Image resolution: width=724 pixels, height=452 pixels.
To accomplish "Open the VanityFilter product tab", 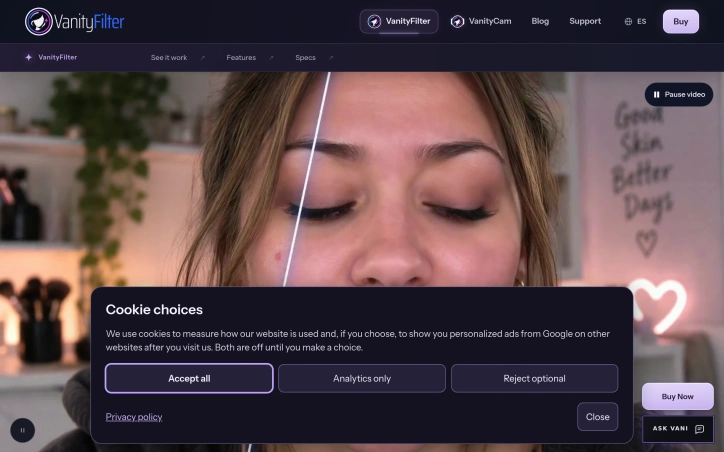I will click(x=399, y=21).
